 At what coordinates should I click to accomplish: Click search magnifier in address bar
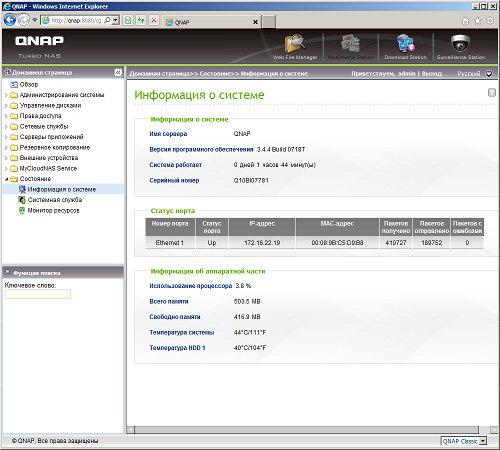pyautogui.click(x=107, y=20)
